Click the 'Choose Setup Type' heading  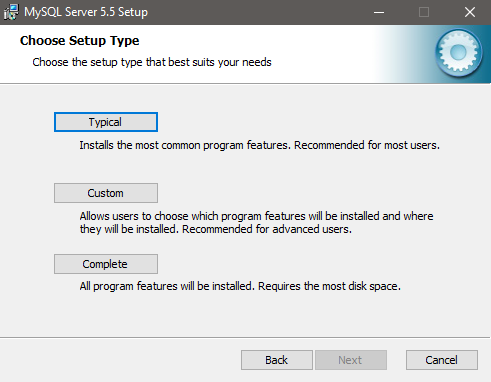click(80, 41)
